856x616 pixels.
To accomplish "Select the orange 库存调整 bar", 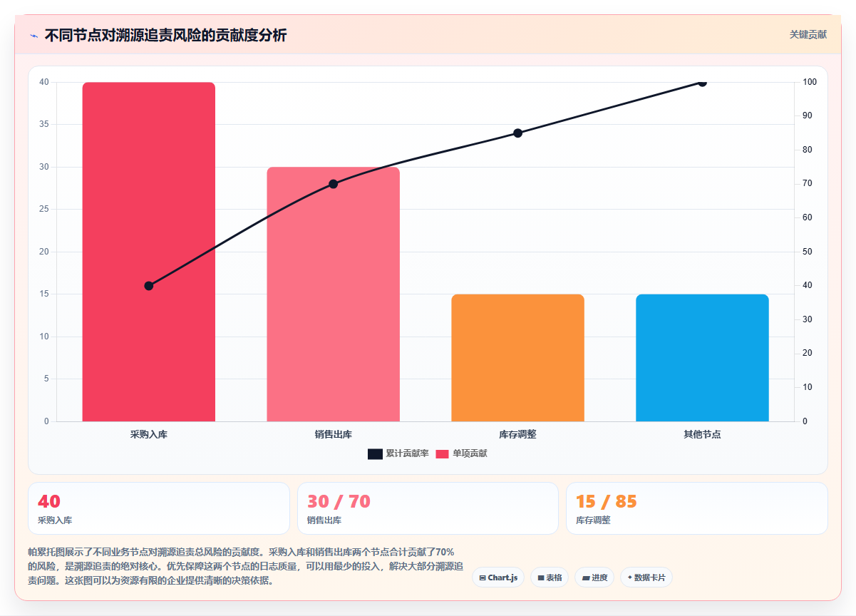I will (517, 358).
